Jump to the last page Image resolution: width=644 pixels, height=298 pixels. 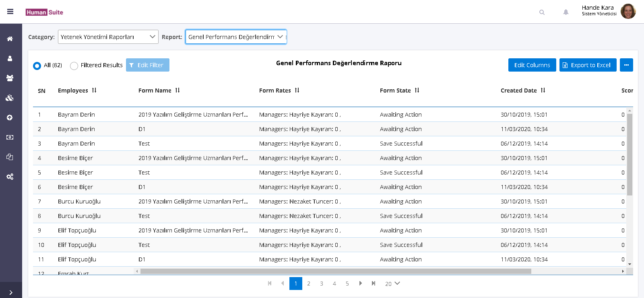(x=374, y=284)
